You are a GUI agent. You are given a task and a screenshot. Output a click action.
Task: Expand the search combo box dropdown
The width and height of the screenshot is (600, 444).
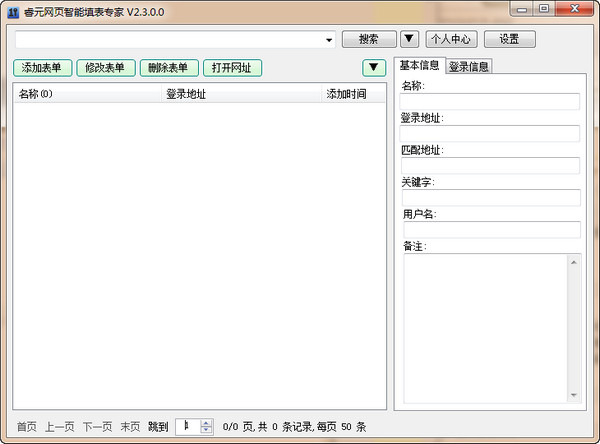(329, 40)
